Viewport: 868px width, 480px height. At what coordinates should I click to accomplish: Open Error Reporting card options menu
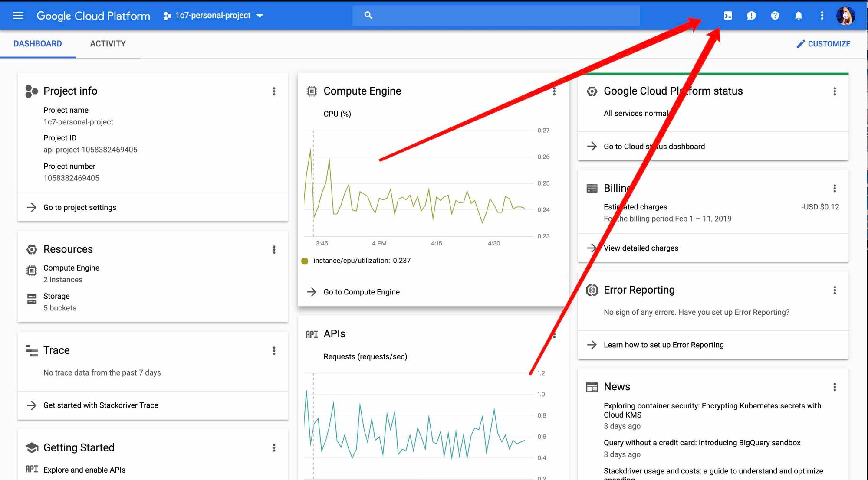coord(834,290)
